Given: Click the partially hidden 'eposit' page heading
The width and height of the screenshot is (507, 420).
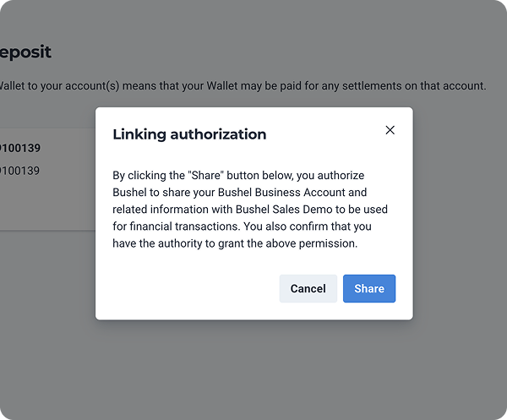Looking at the screenshot, I should click(25, 52).
